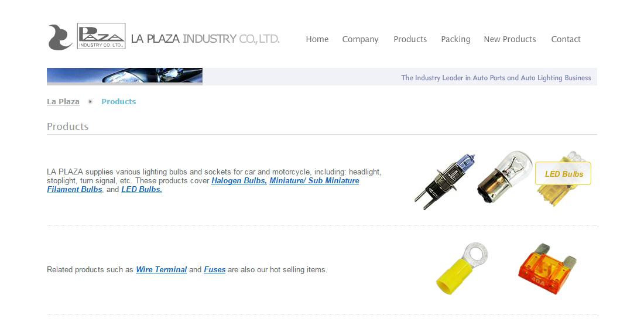Image resolution: width=644 pixels, height=322 pixels.
Task: Open the Products navigation menu
Action: (410, 39)
